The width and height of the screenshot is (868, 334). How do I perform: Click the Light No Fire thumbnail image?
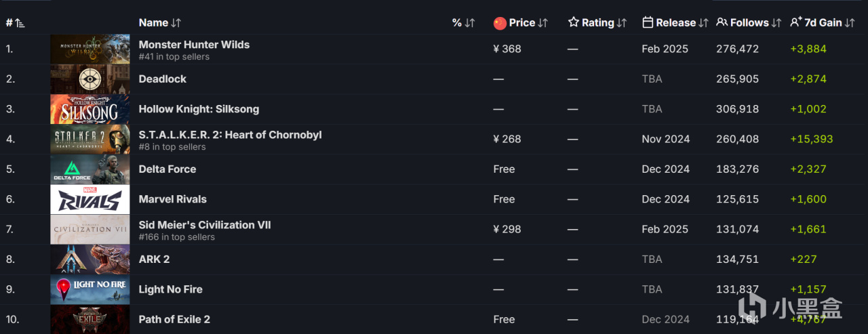point(90,289)
